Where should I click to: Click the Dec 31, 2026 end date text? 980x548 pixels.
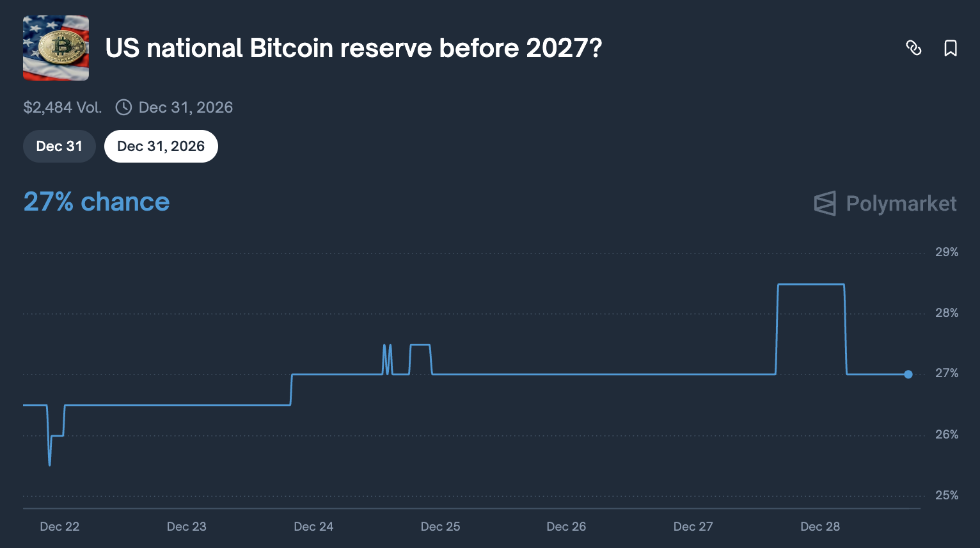tap(186, 107)
